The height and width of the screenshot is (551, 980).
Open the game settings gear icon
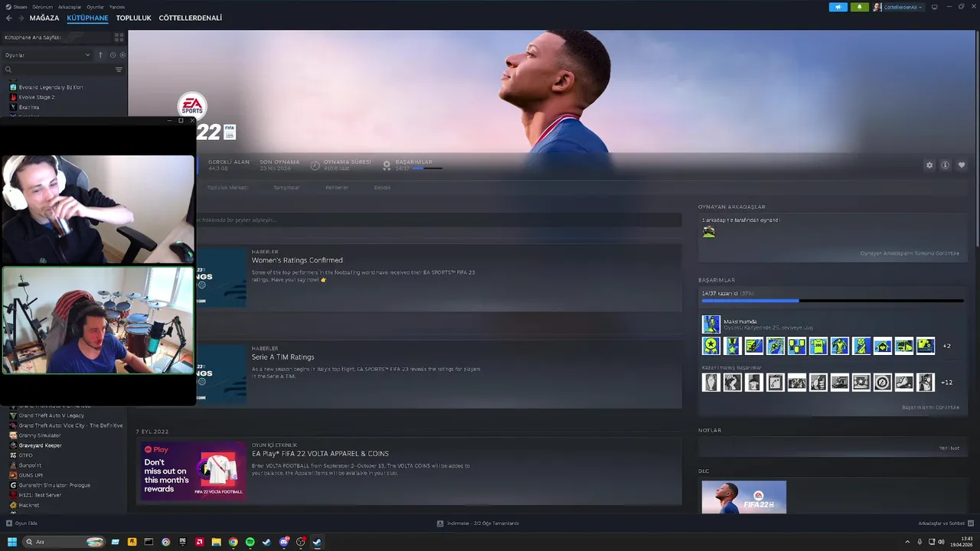929,165
